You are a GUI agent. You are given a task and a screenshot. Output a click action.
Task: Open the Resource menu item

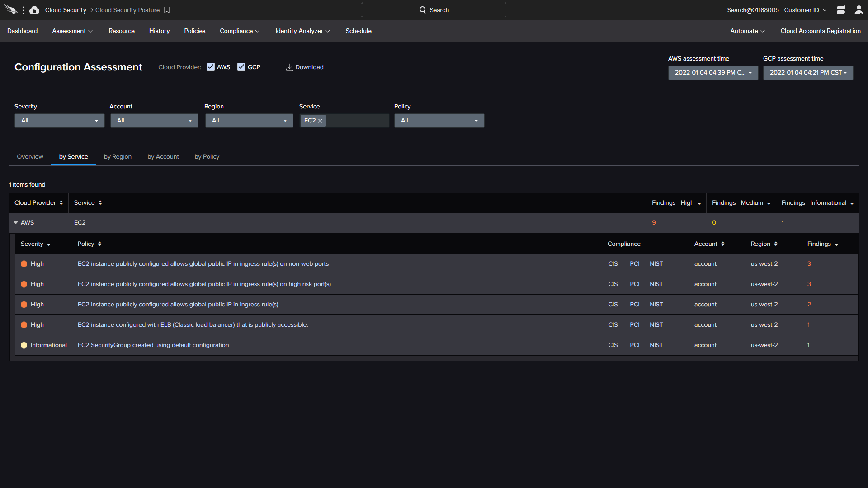tap(122, 31)
